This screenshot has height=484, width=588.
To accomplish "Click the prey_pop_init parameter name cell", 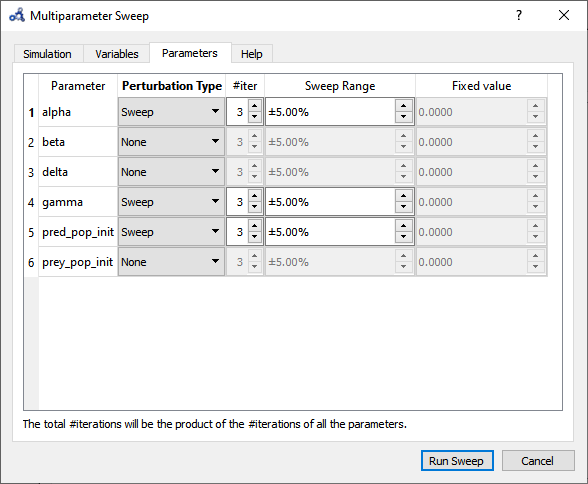I will pyautogui.click(x=78, y=262).
